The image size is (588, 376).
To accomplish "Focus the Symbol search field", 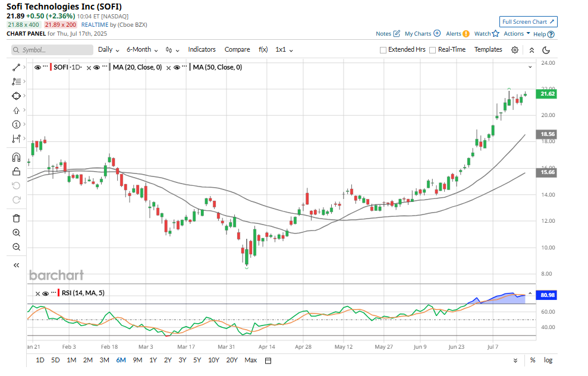I will coord(52,50).
